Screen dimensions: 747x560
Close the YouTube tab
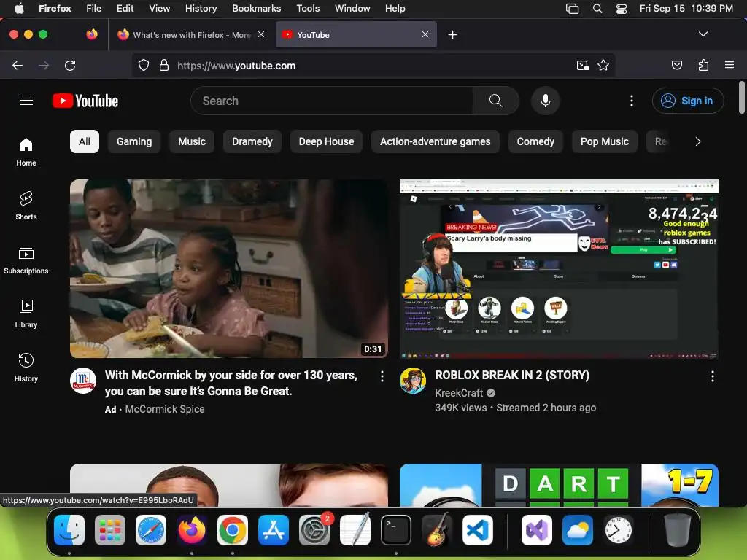click(425, 34)
